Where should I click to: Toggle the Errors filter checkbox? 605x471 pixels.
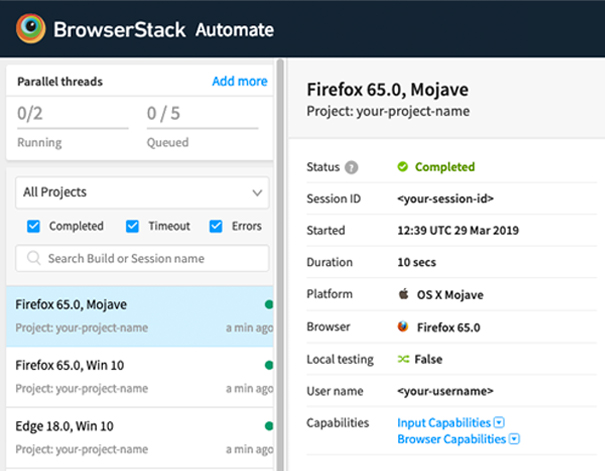click(x=216, y=226)
